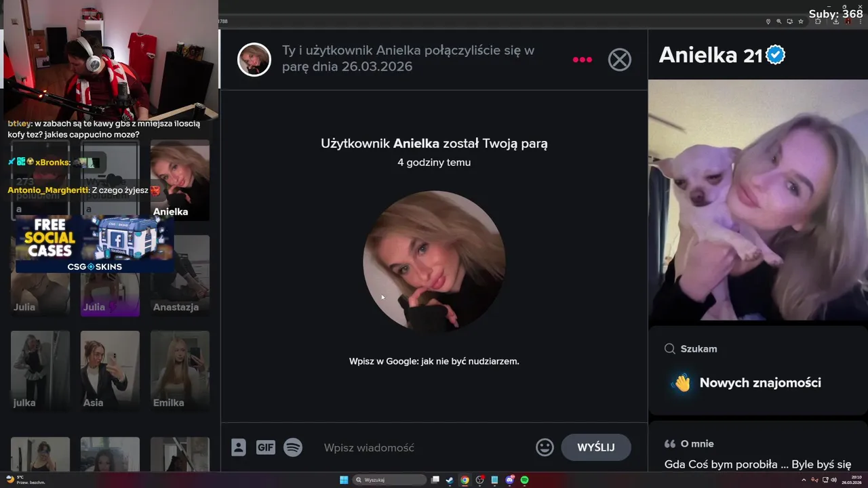Viewport: 868px width, 488px height.
Task: Click Anielka's large round match photo
Action: (434, 261)
